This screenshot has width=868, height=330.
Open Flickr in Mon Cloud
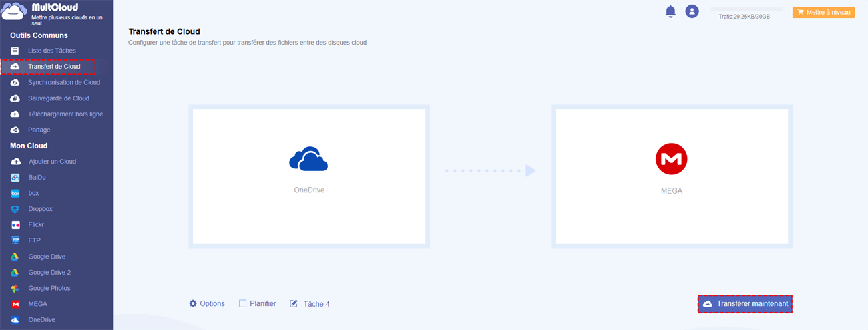point(36,225)
